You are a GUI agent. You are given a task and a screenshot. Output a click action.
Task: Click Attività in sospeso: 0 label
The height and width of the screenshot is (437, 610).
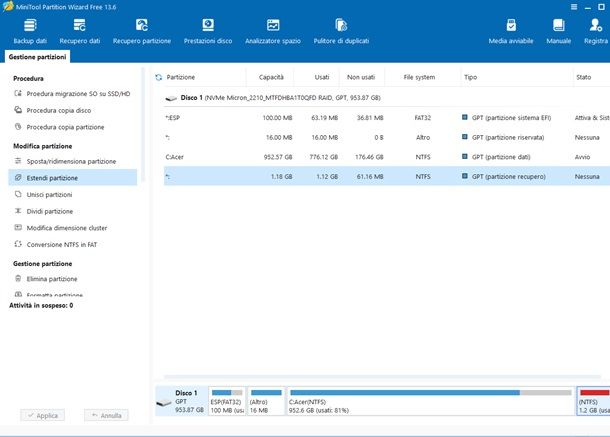point(41,305)
